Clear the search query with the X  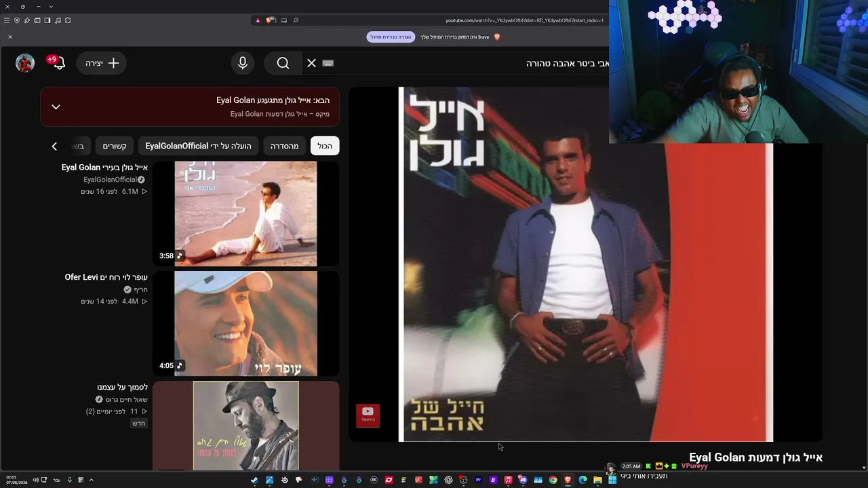tap(311, 63)
